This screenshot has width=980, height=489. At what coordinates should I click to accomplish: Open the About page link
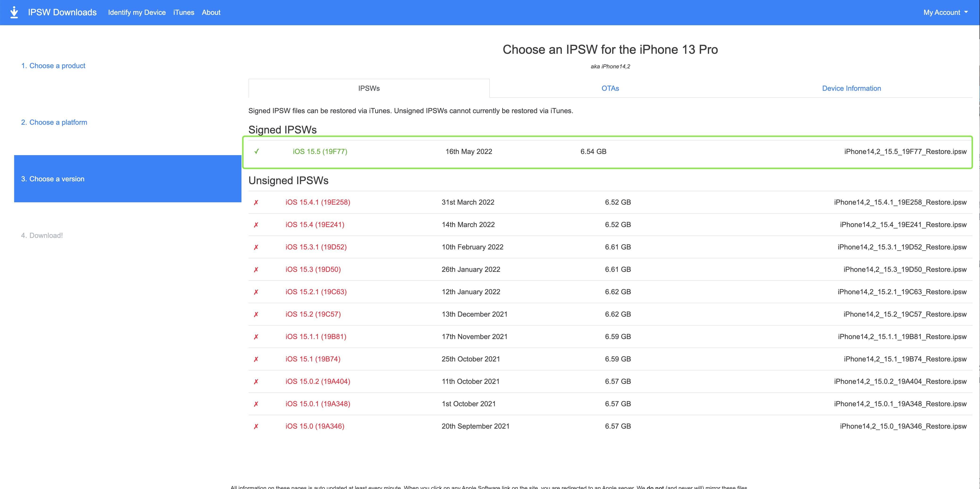pos(211,12)
